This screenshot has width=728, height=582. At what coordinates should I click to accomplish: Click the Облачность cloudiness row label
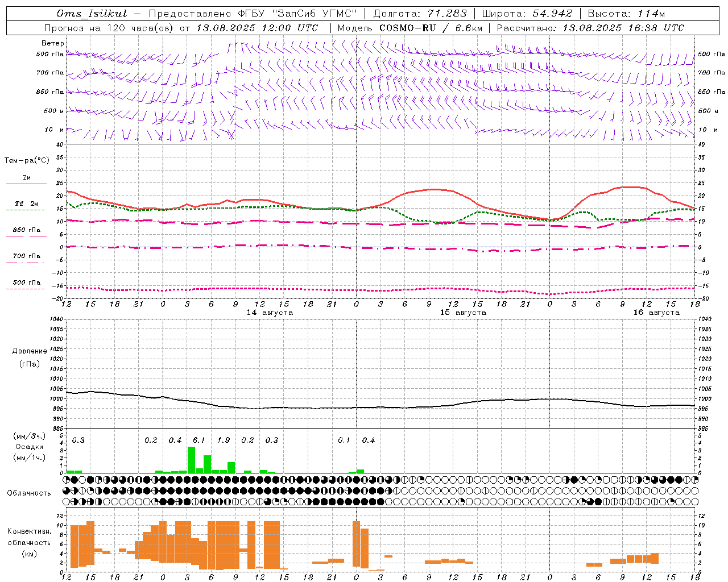click(29, 493)
